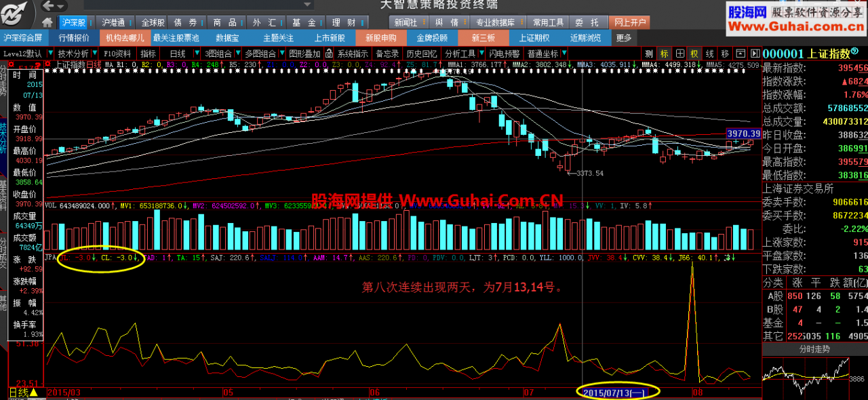Click the 历史回忆 button

[422, 54]
